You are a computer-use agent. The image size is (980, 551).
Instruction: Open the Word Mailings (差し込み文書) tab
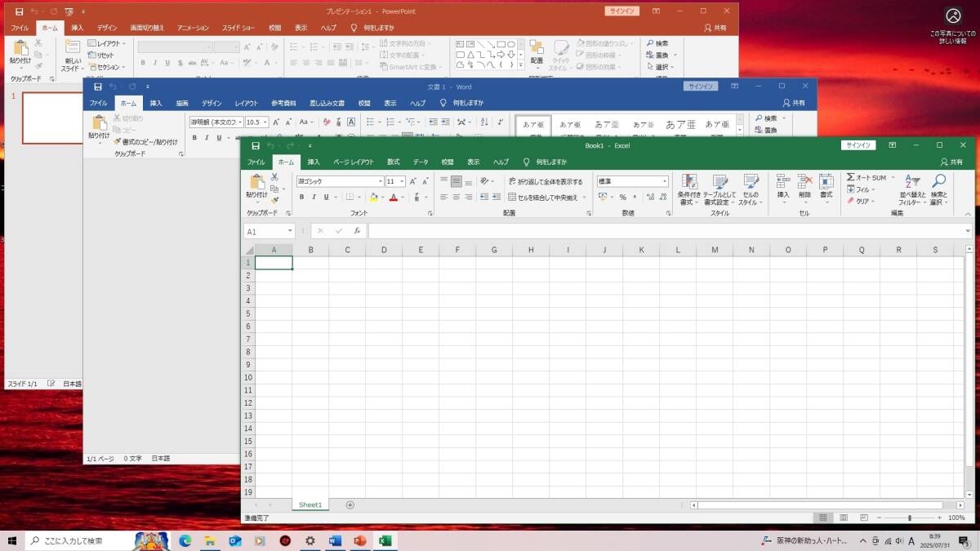point(327,104)
